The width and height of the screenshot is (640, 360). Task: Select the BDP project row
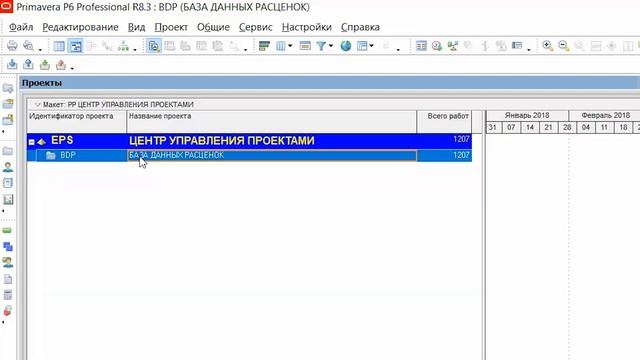[249, 155]
